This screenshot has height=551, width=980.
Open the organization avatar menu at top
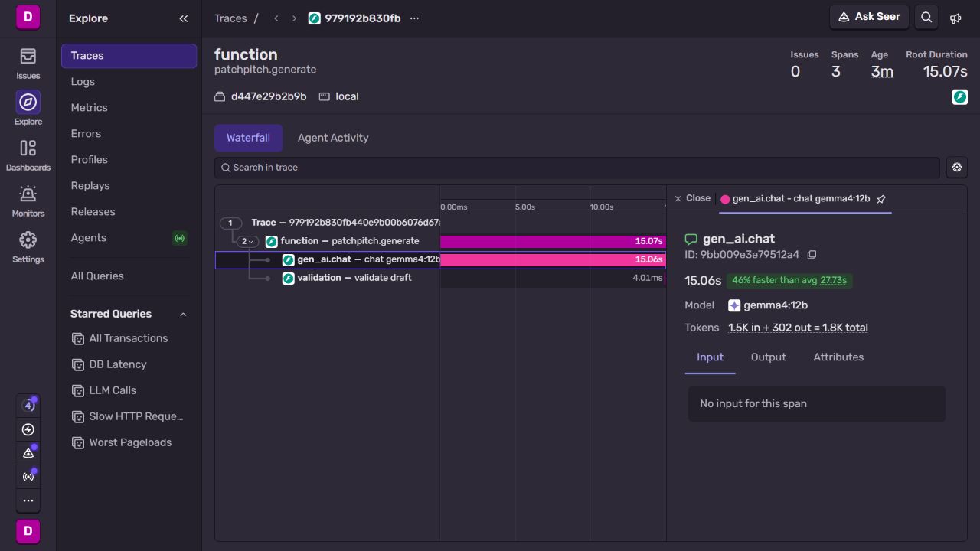(28, 17)
